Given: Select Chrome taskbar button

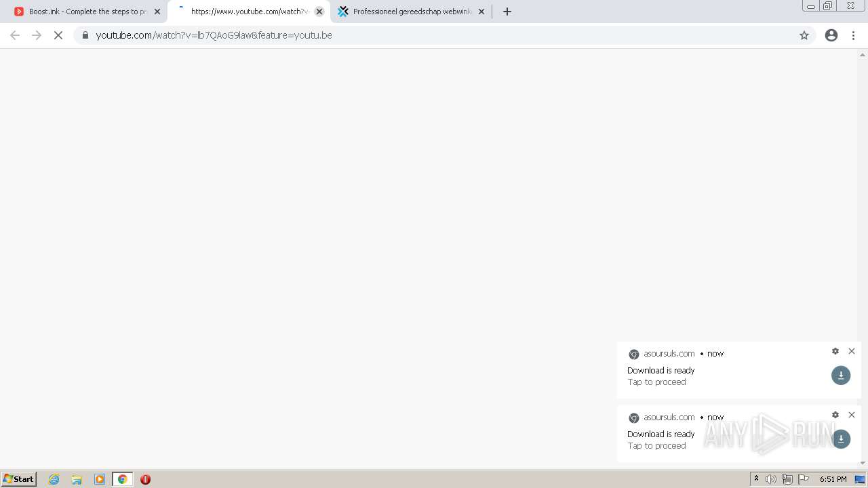Looking at the screenshot, I should point(123,479).
